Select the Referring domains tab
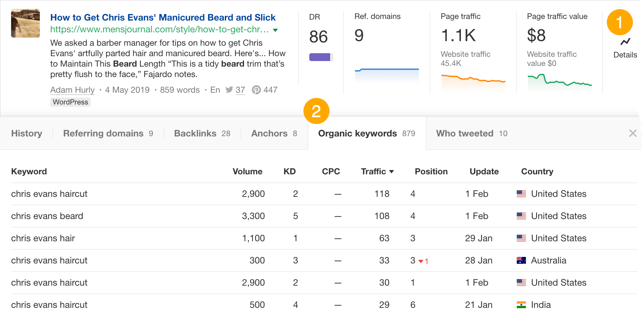Viewport: 644px width, 316px height. [x=103, y=133]
